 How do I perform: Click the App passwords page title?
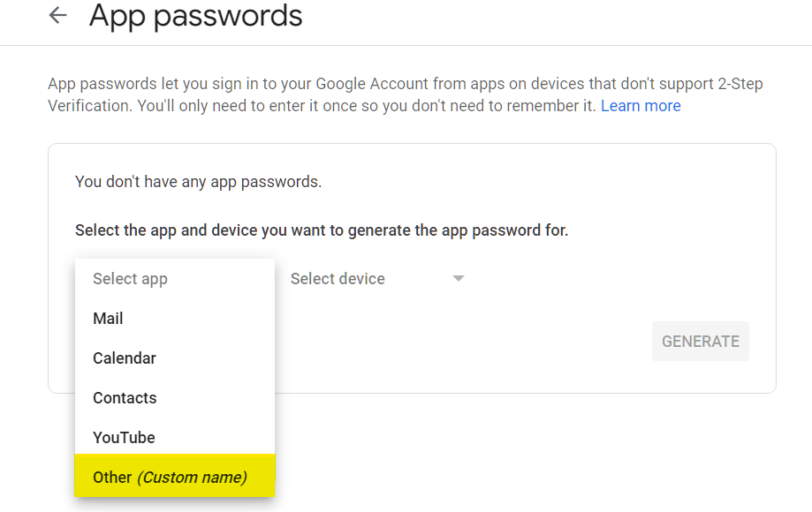click(x=196, y=16)
